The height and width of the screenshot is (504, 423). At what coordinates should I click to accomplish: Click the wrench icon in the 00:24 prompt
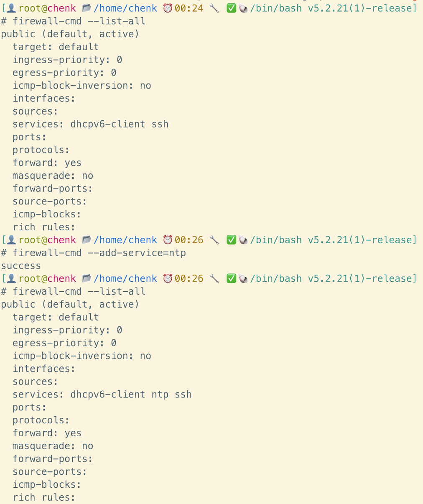pos(214,8)
